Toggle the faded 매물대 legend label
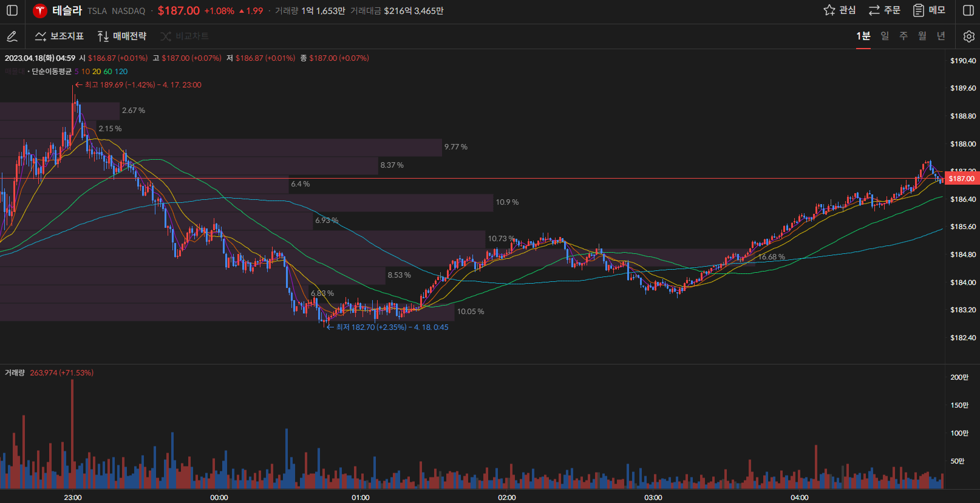Viewport: 980px width, 503px height. click(15, 72)
